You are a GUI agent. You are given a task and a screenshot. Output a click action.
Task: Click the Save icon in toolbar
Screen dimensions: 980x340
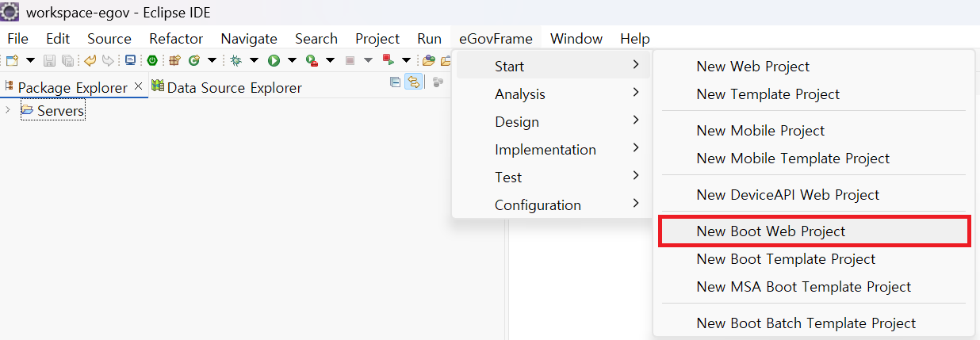point(49,60)
